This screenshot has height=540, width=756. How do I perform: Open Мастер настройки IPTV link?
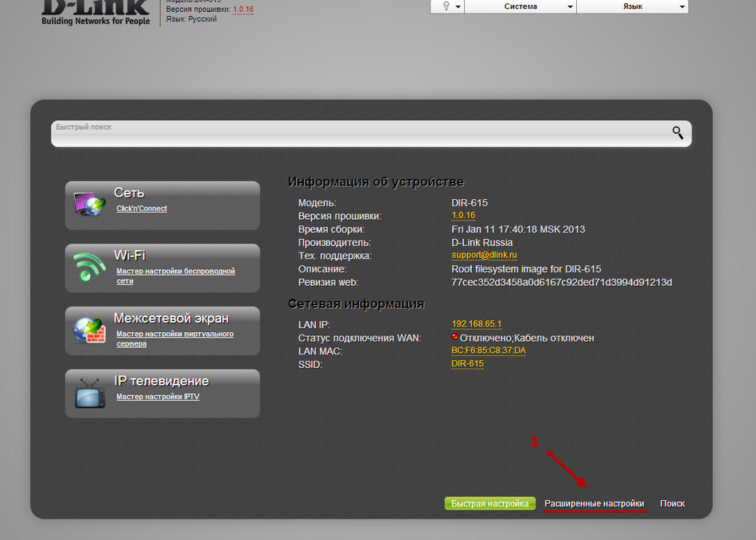click(158, 397)
